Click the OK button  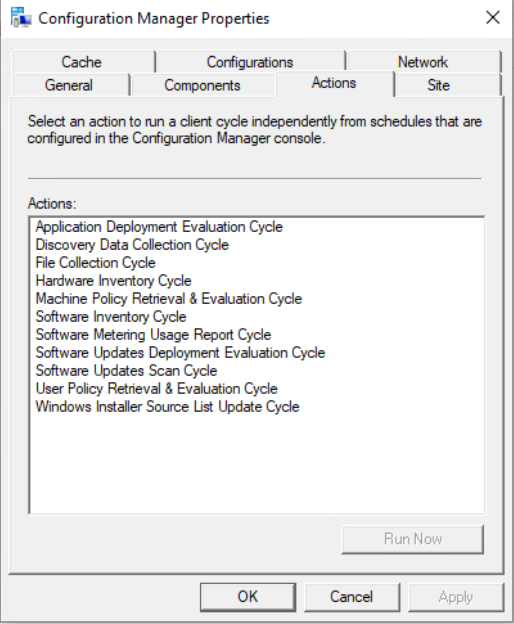pyautogui.click(x=248, y=597)
